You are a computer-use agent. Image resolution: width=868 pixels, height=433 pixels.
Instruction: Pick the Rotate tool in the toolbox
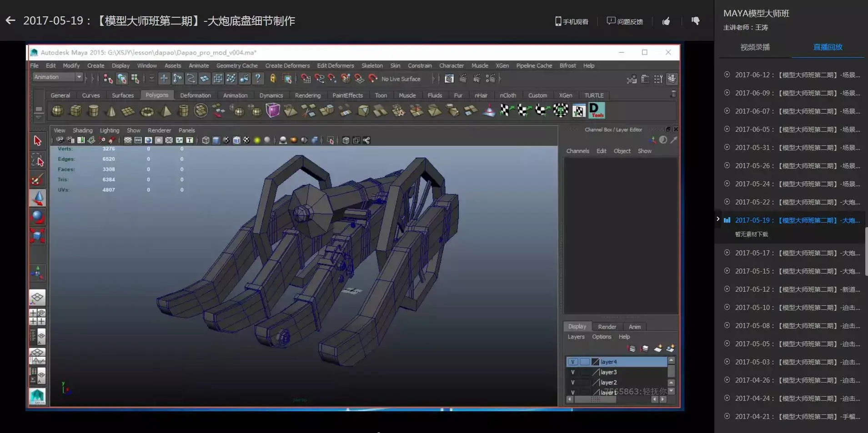click(x=38, y=217)
